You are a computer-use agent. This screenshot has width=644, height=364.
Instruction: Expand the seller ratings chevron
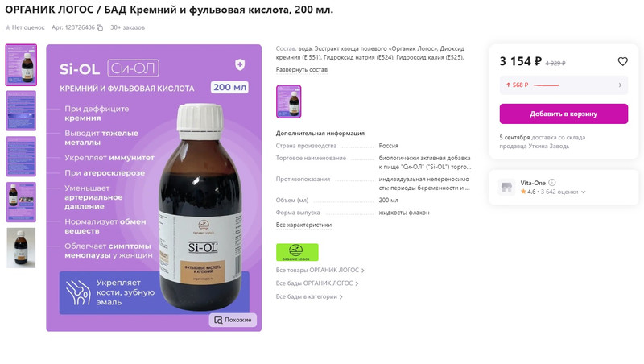pyautogui.click(x=583, y=192)
